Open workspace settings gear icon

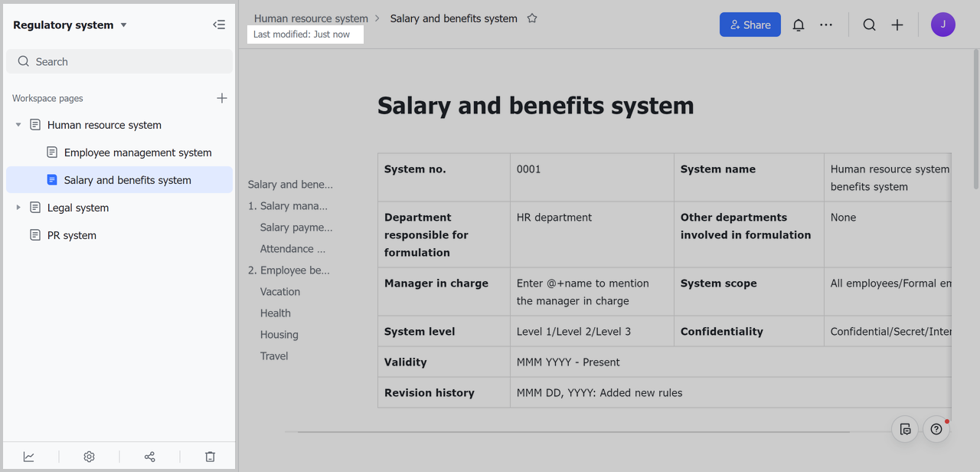89,457
